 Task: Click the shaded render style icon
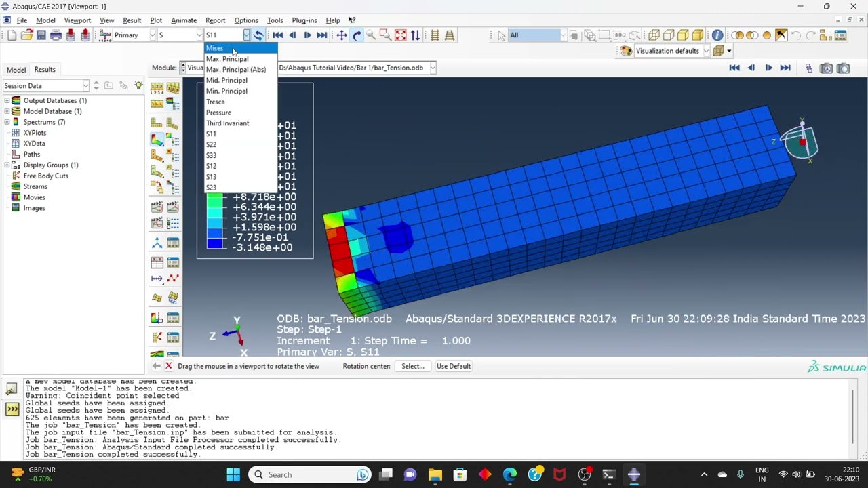(698, 35)
